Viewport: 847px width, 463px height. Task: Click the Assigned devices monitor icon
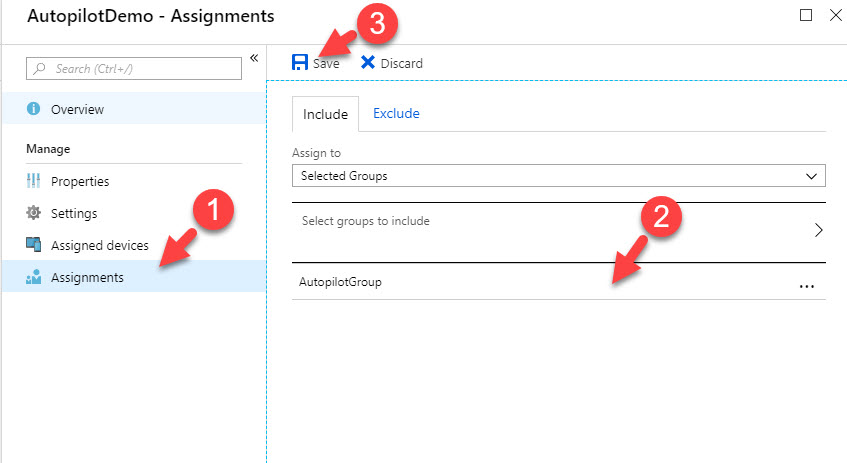pos(33,244)
